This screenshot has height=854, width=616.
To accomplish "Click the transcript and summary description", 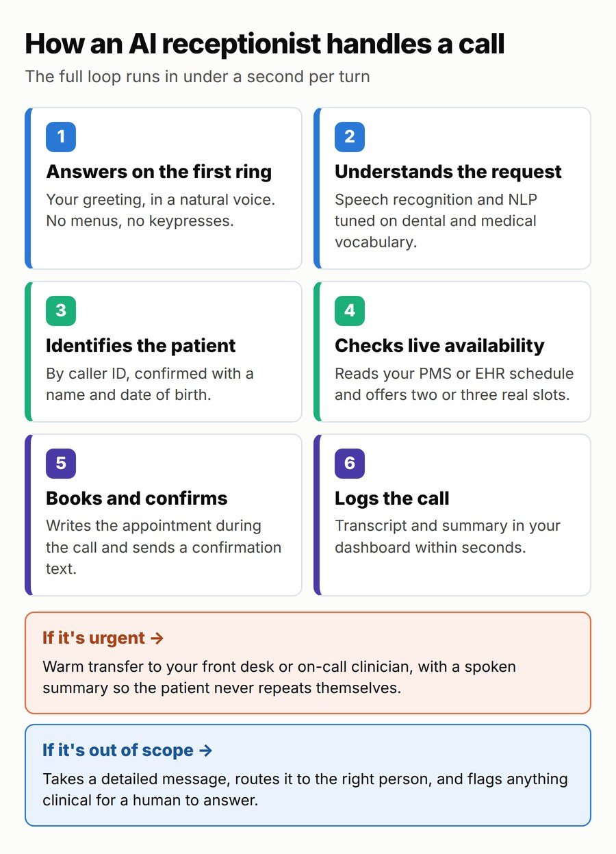I will 448,537.
